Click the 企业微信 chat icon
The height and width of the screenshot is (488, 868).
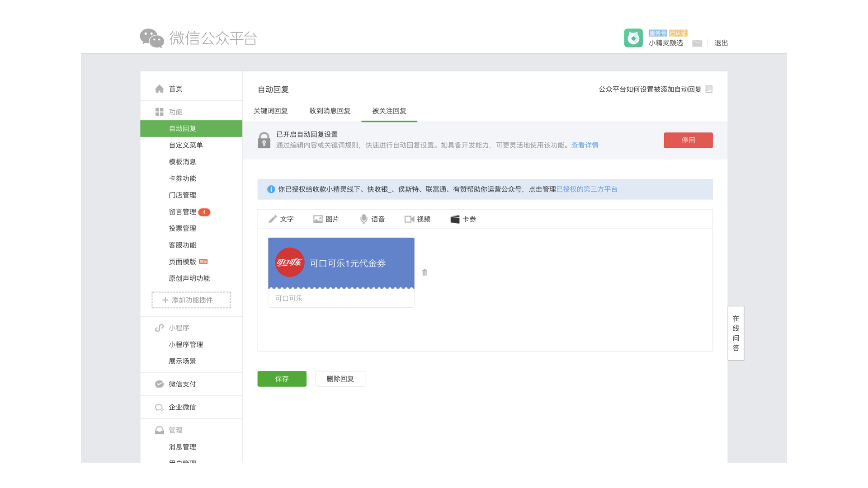point(159,407)
